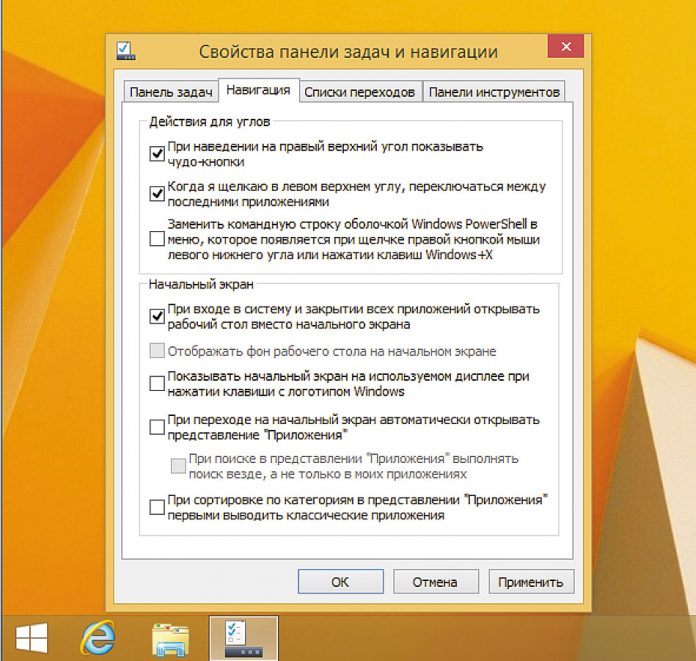Screen dimensions: 696x661
Task: Open File Explorer from the taskbar
Action: point(171,638)
